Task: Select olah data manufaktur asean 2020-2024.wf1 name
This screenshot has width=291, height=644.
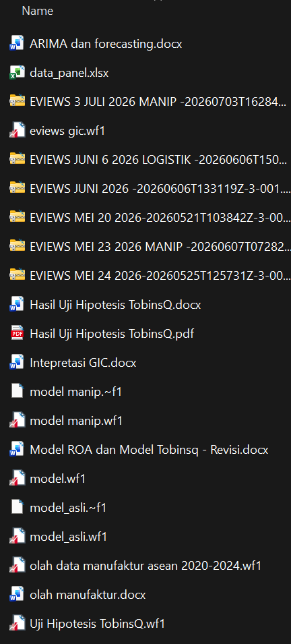Action: [x=145, y=566]
